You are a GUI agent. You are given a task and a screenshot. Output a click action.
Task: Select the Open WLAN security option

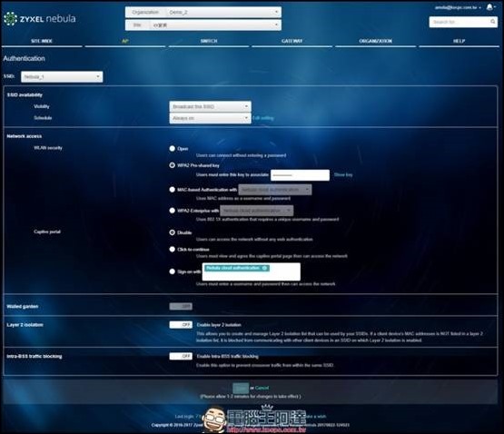(173, 149)
